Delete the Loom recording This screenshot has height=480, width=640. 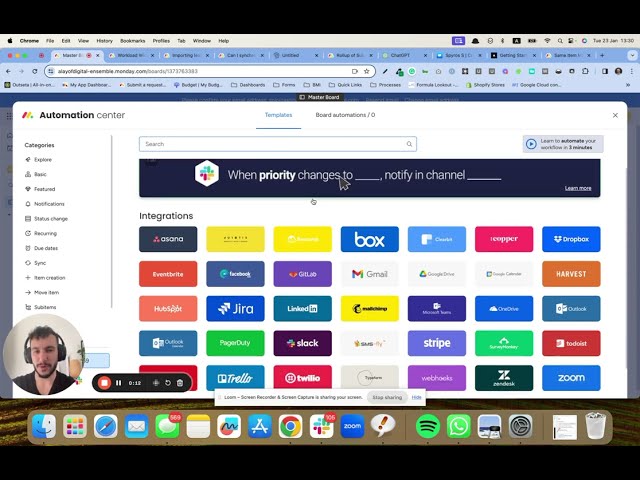point(180,383)
